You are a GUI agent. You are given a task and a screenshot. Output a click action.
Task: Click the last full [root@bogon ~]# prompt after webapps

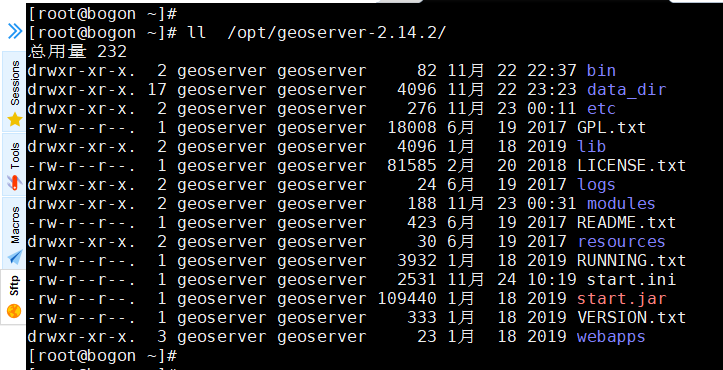coord(102,356)
